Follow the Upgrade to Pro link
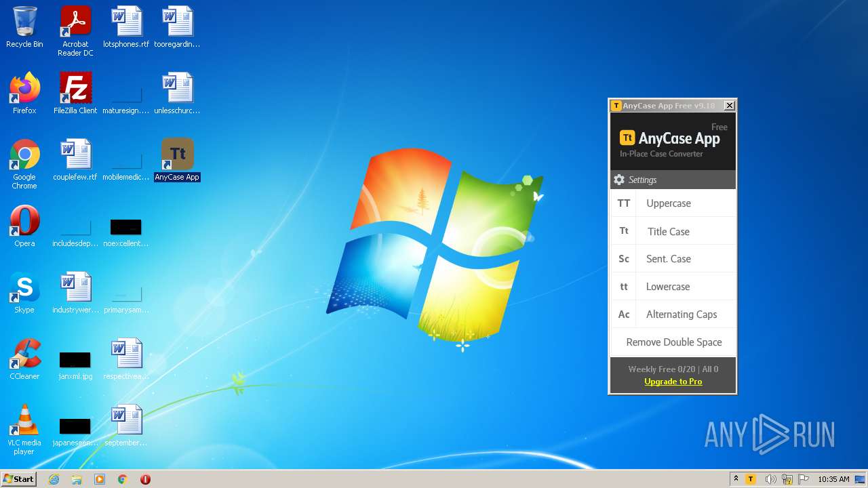This screenshot has width=868, height=488. tap(673, 382)
